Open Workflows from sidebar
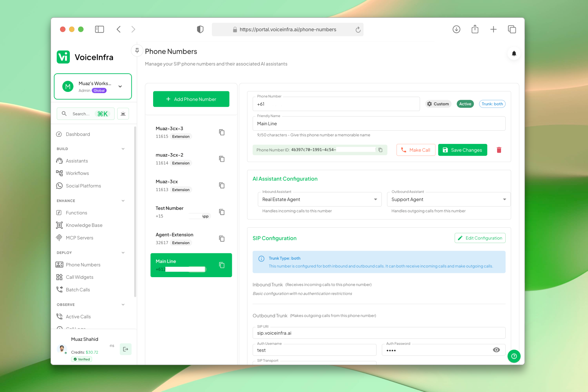This screenshot has height=392, width=588. click(77, 173)
